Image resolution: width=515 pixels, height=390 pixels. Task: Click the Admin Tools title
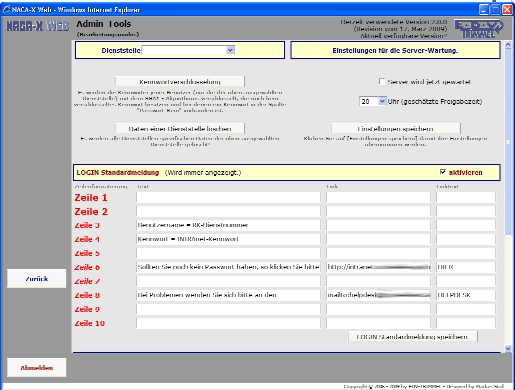coord(104,24)
